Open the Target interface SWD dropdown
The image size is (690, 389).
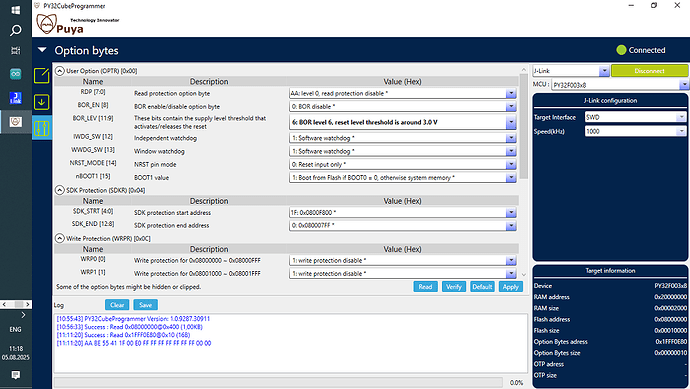[681, 117]
